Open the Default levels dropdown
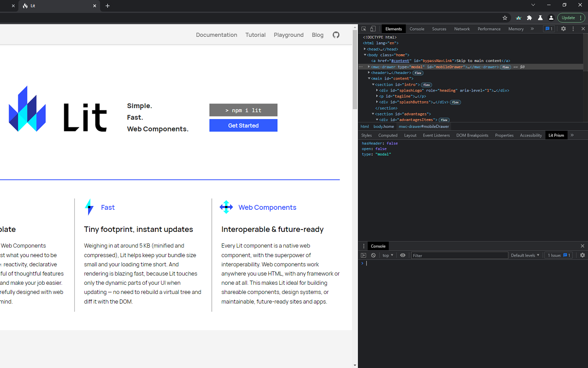 [525, 255]
